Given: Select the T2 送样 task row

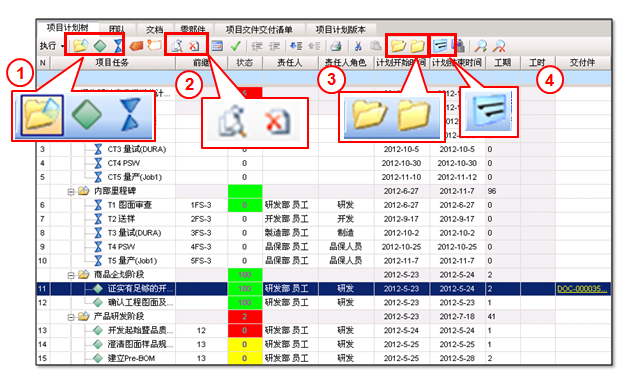Looking at the screenshot, I should coord(324,219).
